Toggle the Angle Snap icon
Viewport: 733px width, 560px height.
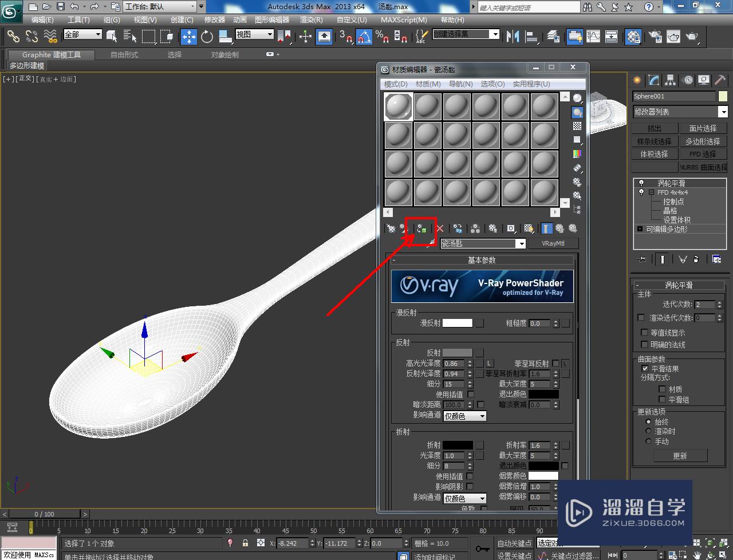point(364,37)
